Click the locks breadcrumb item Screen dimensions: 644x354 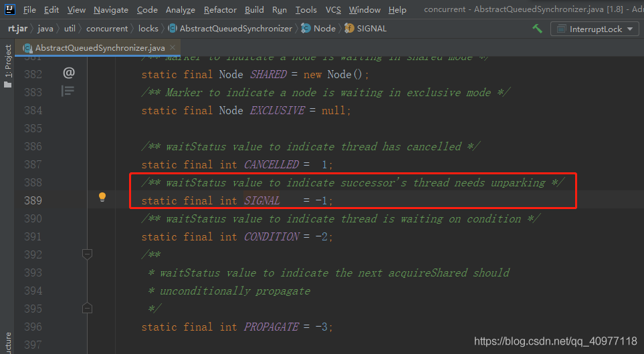coord(148,29)
